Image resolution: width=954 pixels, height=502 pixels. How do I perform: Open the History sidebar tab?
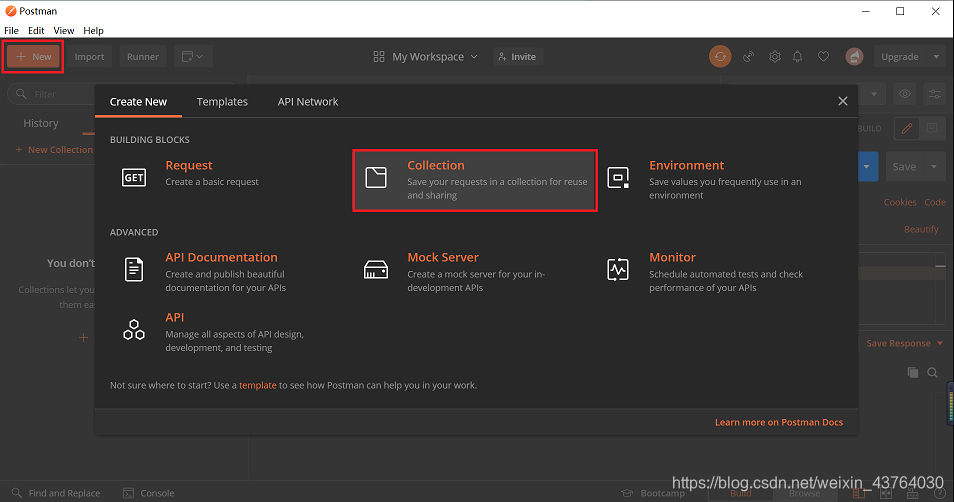point(41,123)
